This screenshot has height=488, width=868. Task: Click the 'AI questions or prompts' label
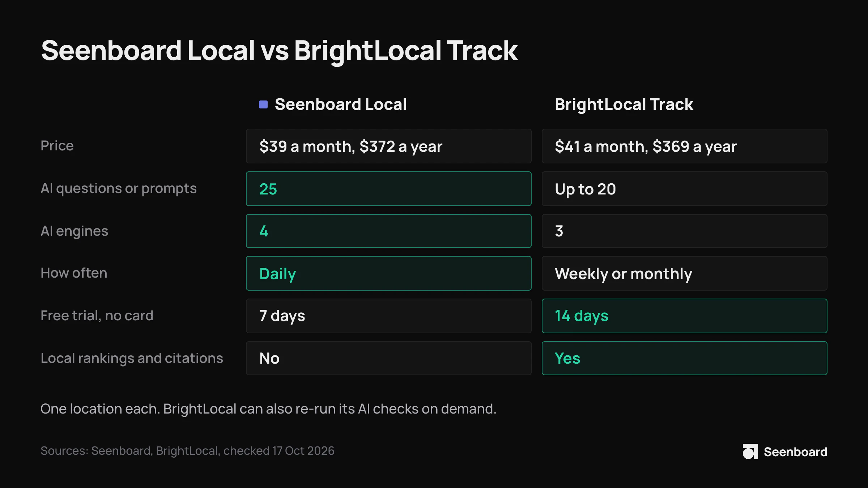(119, 189)
